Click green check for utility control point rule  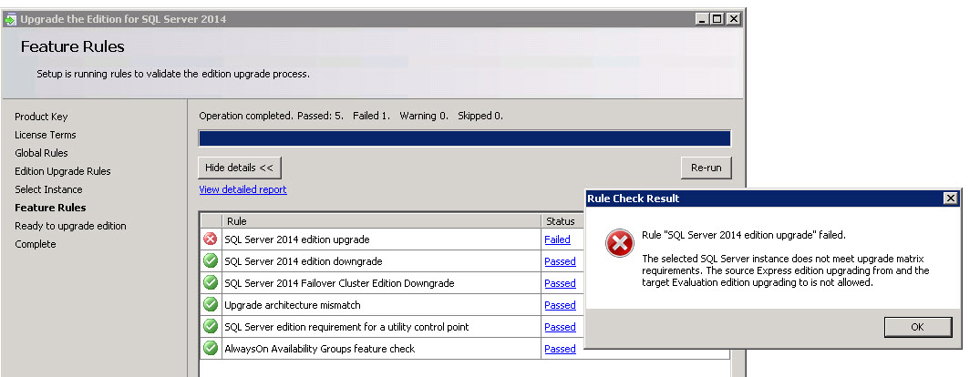coord(211,327)
